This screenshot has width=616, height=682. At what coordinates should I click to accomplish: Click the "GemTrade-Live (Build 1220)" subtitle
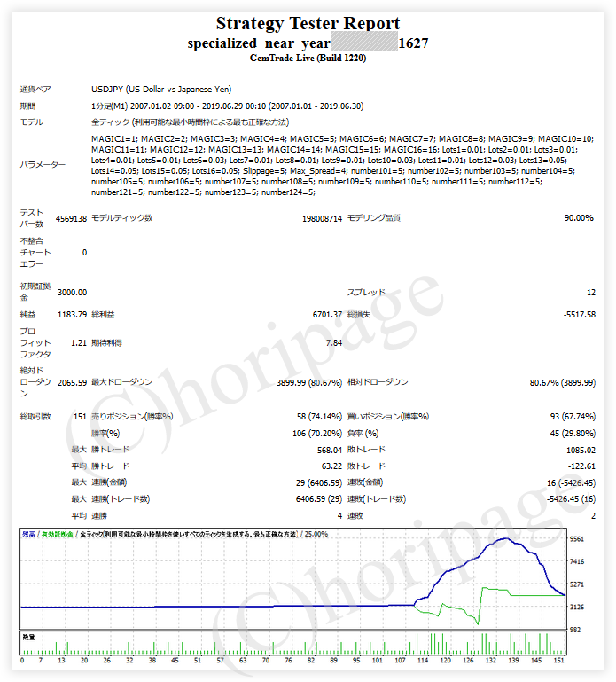[308, 59]
